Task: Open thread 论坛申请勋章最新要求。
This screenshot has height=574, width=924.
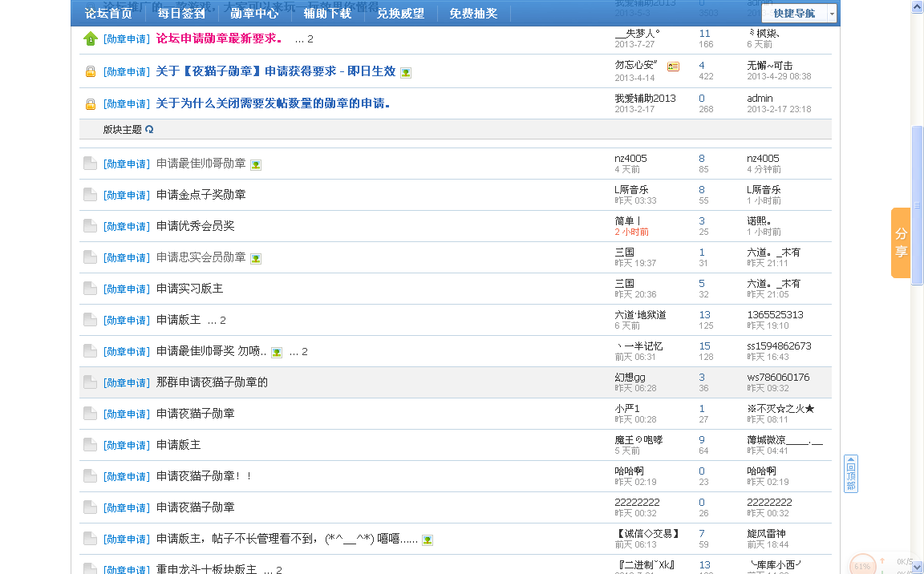Action: click(219, 38)
